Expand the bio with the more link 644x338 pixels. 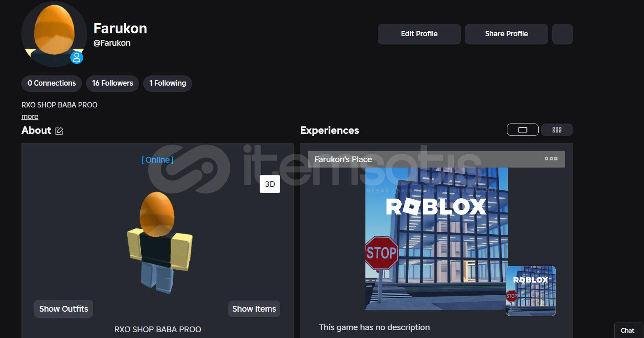coord(30,117)
